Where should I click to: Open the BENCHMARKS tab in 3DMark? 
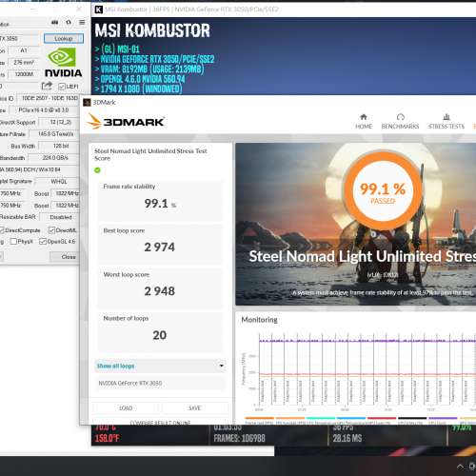pyautogui.click(x=400, y=122)
